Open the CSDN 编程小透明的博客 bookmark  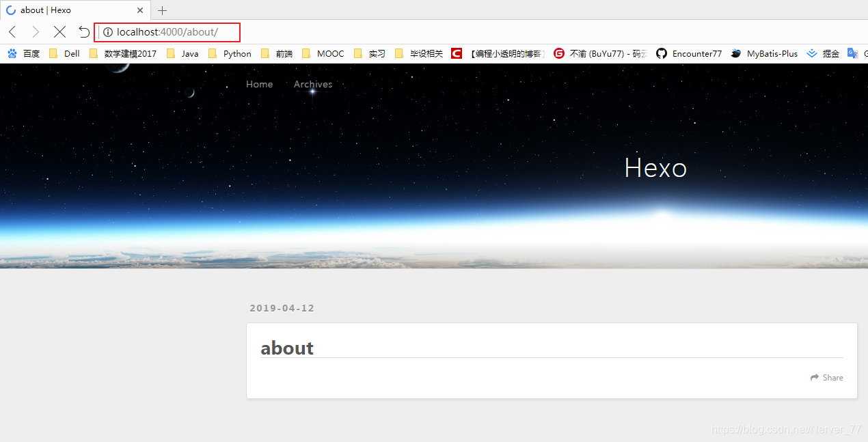click(x=498, y=53)
